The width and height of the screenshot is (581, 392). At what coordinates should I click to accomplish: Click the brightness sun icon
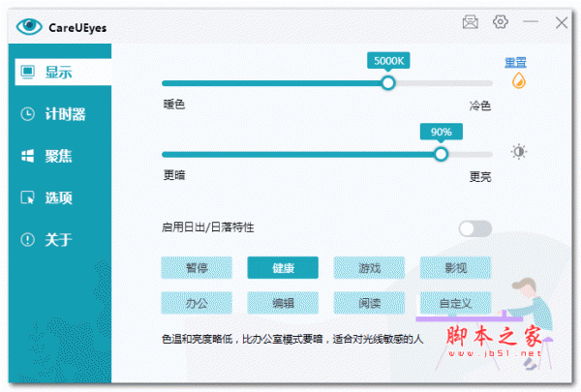[x=519, y=151]
